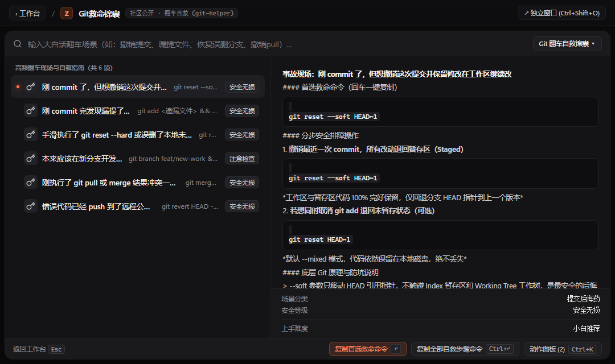Open 独立窗口 (Ctrl+Shift+O) button

point(561,13)
